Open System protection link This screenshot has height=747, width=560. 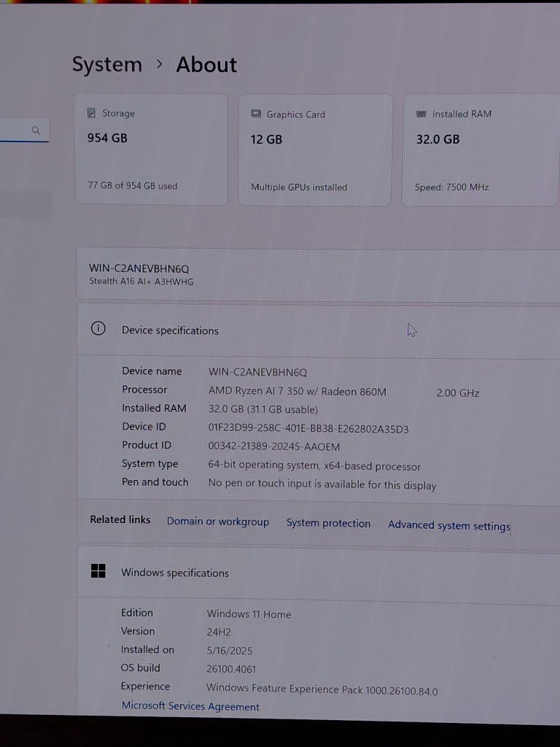pos(328,523)
